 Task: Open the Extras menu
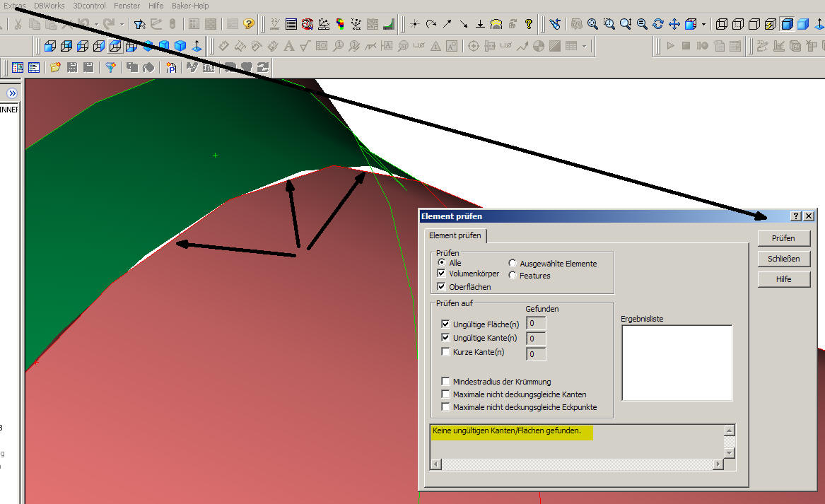point(15,6)
